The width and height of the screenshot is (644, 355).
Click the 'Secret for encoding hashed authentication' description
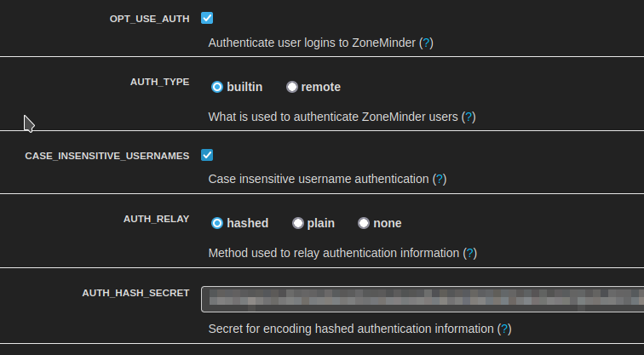(351, 329)
